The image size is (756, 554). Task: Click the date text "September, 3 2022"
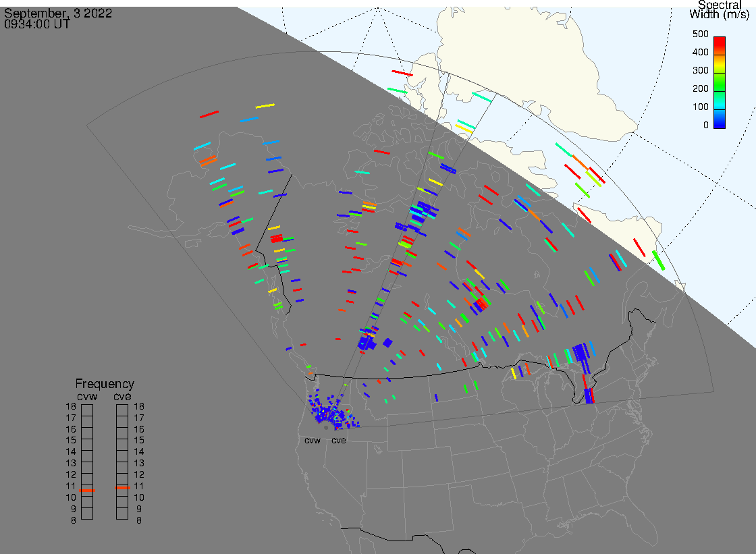[x=58, y=13]
